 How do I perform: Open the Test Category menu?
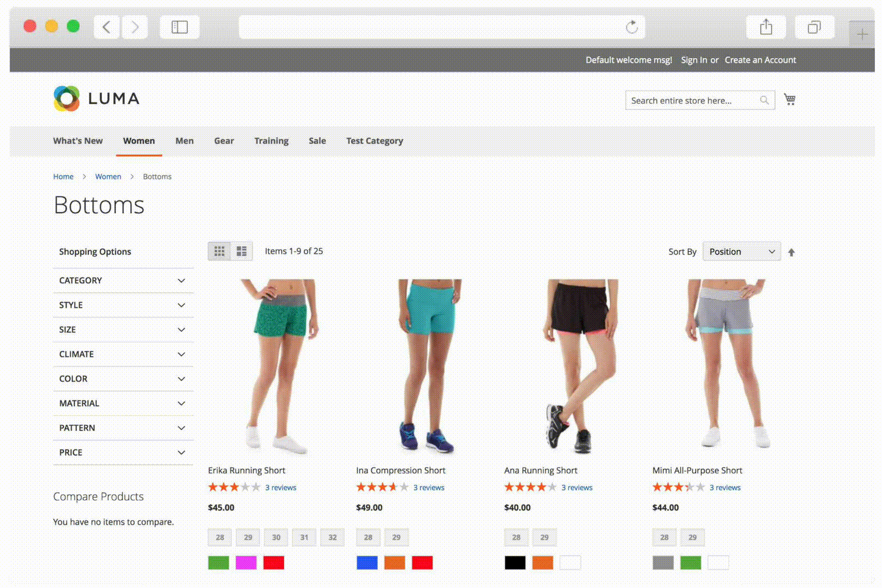click(x=375, y=140)
